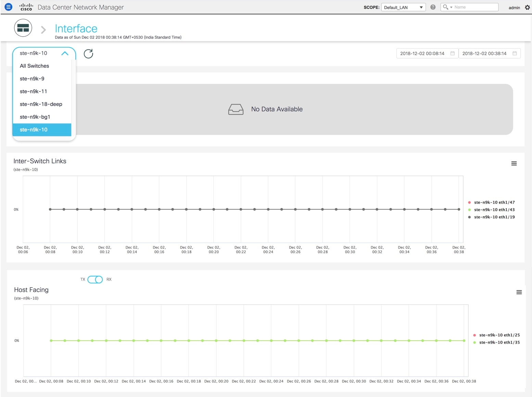
Task: Open the start date calendar picker icon
Action: tap(452, 53)
